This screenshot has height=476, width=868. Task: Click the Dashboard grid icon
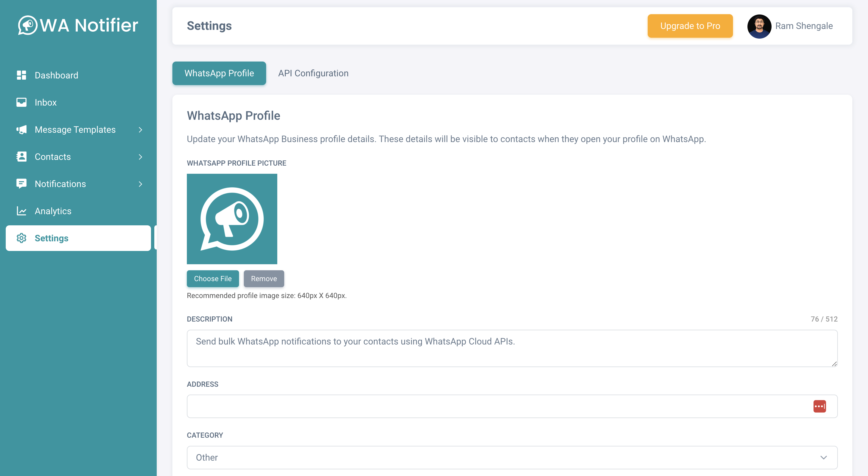pos(22,75)
